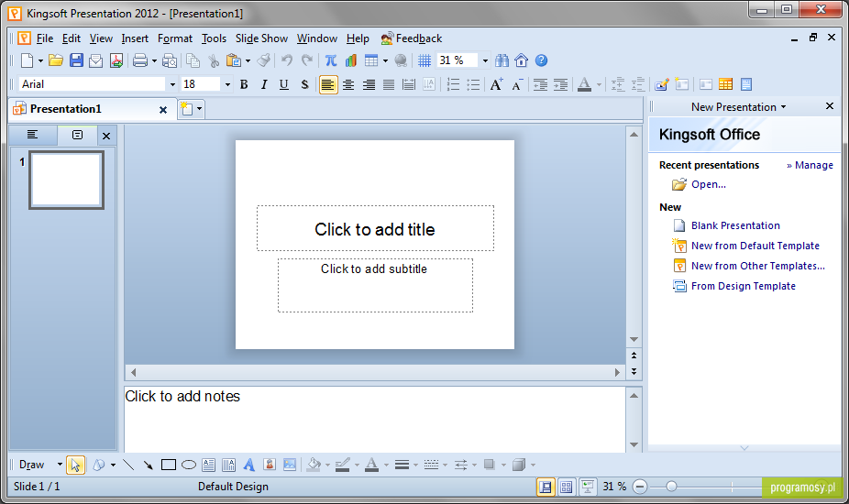Toggle Align Left
849x504 pixels.
coord(328,84)
